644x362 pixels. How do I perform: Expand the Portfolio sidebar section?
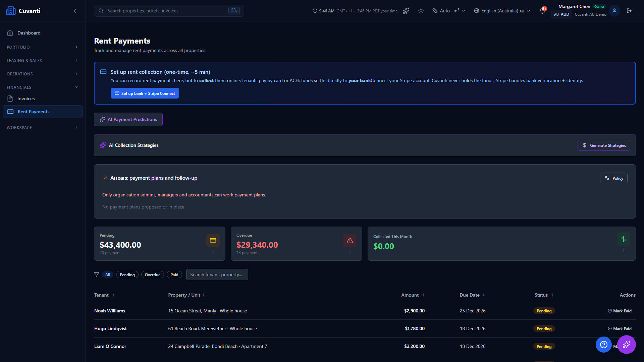coord(43,47)
